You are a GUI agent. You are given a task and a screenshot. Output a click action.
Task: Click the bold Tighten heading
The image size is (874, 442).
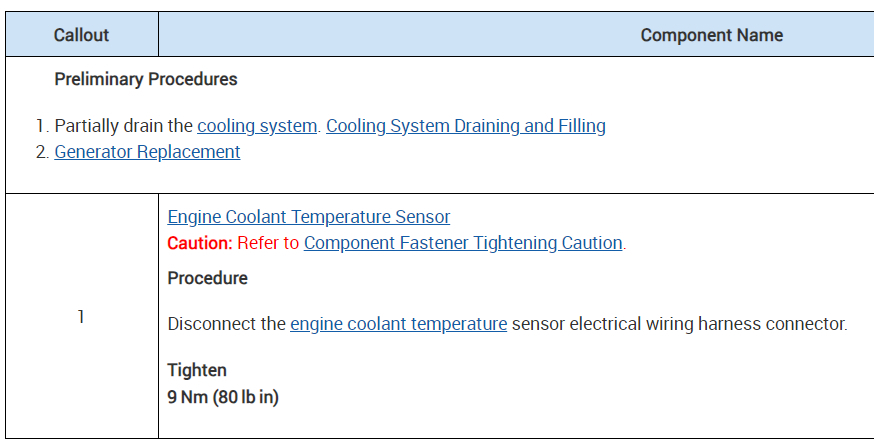(197, 371)
